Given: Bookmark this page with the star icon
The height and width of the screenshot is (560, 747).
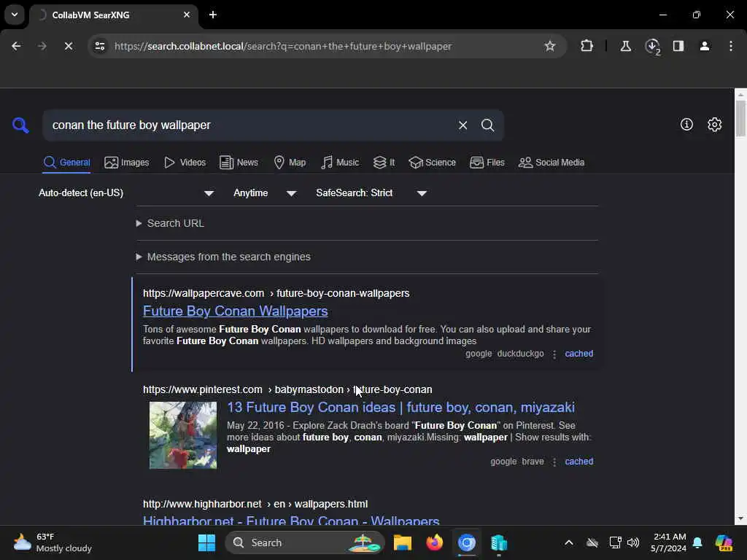Looking at the screenshot, I should pyautogui.click(x=550, y=46).
